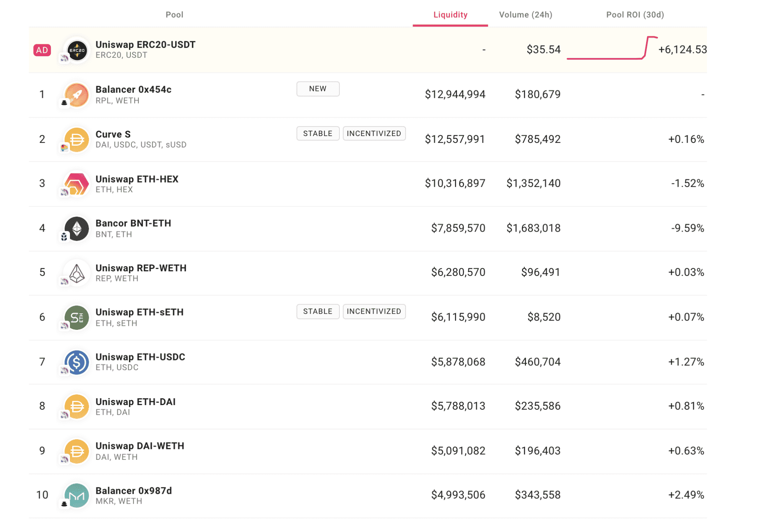Click the red AD label badge

point(42,50)
